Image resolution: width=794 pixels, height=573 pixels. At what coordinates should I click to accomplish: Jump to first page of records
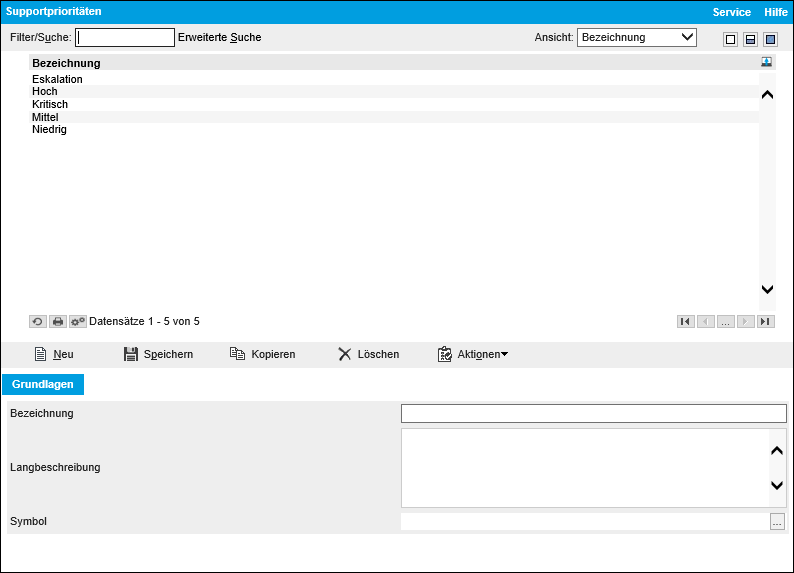pyautogui.click(x=685, y=321)
